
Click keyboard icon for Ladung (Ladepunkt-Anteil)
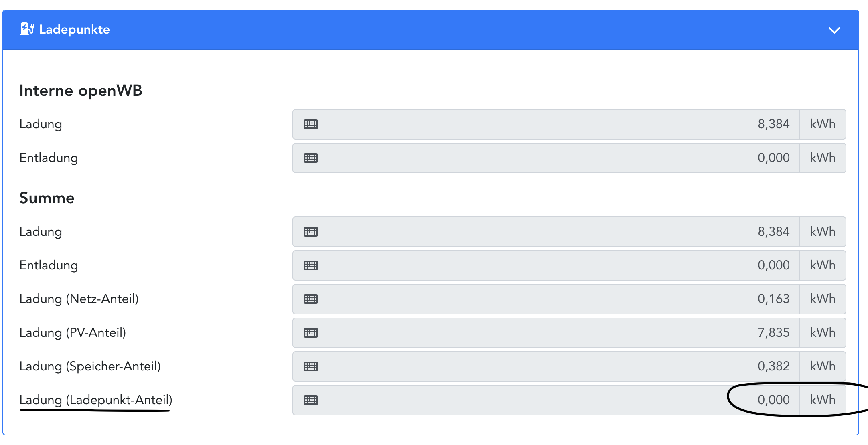[x=311, y=400]
